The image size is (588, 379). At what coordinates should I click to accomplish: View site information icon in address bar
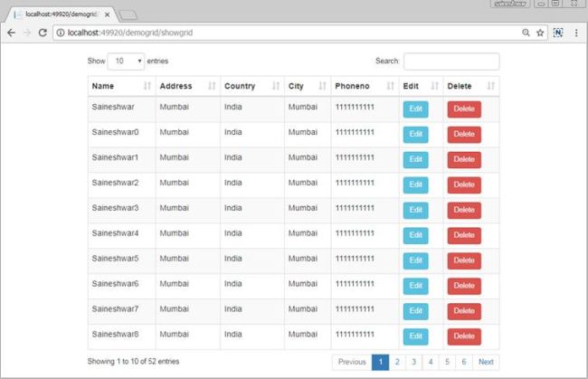pos(60,33)
